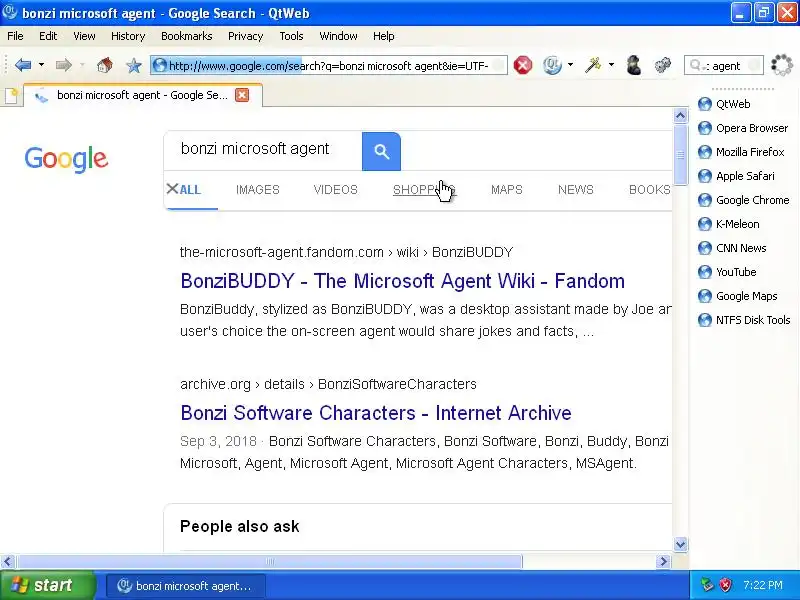The width and height of the screenshot is (800, 600).
Task: Click the loading spinner throbber icon
Action: click(x=782, y=65)
